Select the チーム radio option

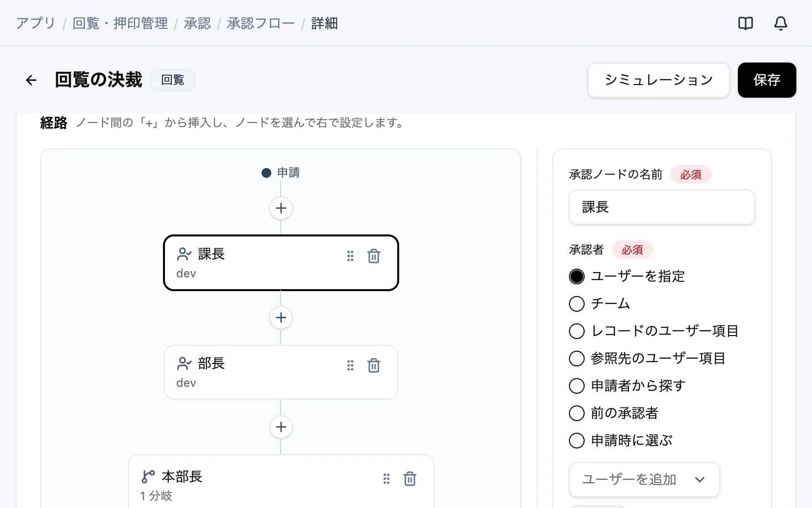click(x=577, y=304)
